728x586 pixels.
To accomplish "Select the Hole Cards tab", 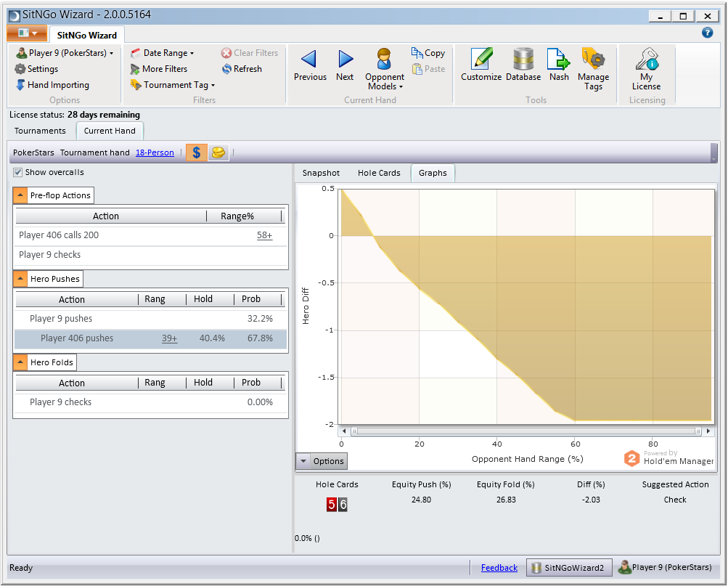I will [379, 173].
